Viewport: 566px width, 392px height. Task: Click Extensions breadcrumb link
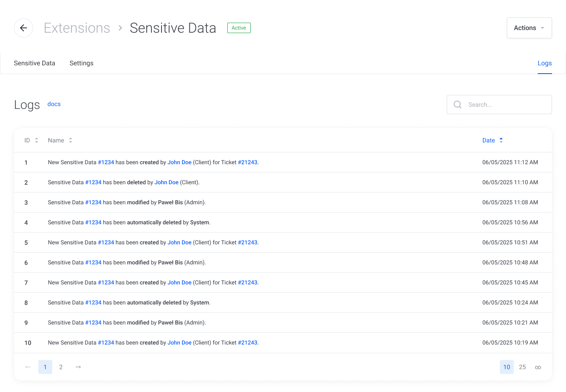[x=77, y=28]
